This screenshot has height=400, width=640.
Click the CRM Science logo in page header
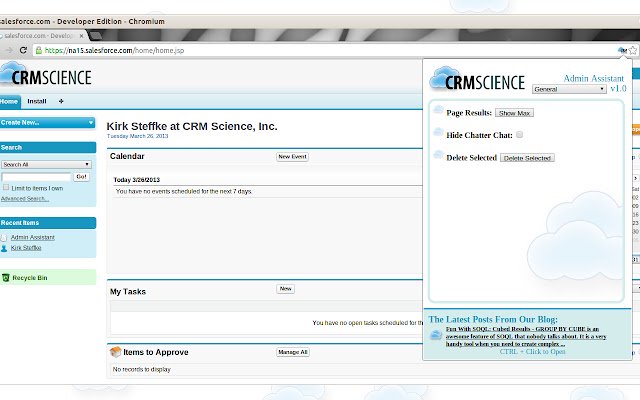click(46, 74)
